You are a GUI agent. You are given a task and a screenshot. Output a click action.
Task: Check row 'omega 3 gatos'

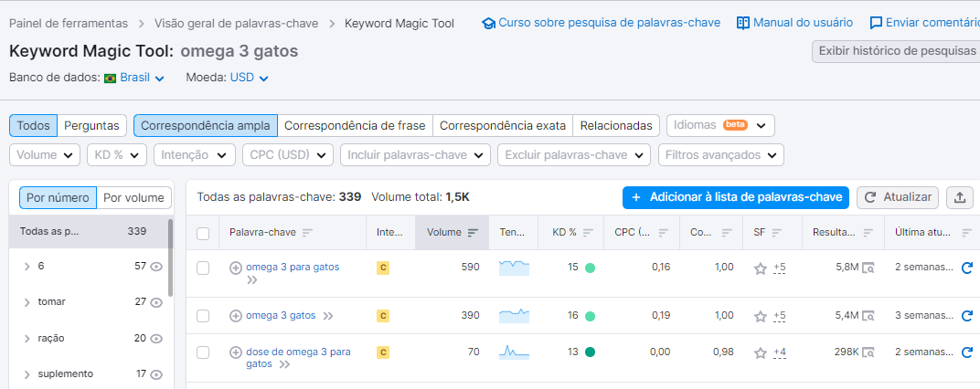[x=203, y=316]
